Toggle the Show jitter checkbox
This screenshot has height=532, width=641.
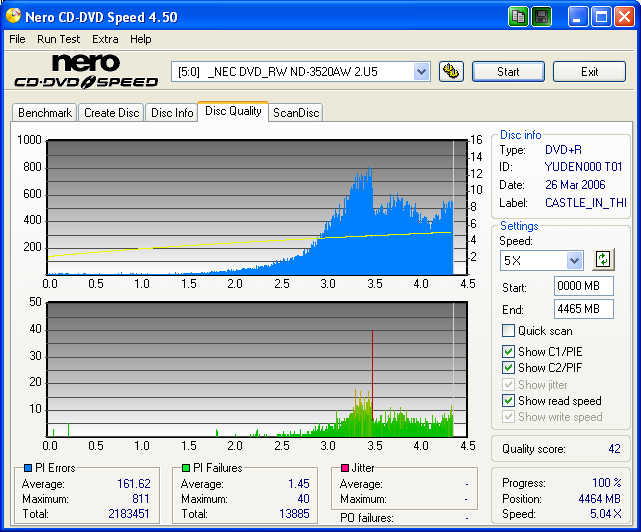tap(508, 384)
